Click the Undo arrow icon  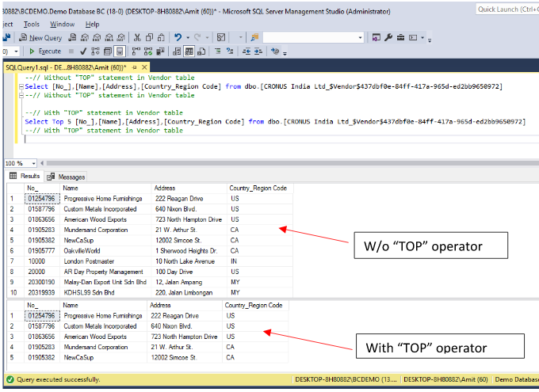[x=178, y=37]
